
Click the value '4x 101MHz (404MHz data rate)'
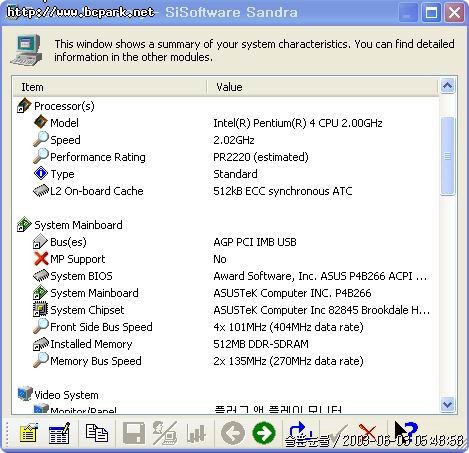(x=288, y=327)
